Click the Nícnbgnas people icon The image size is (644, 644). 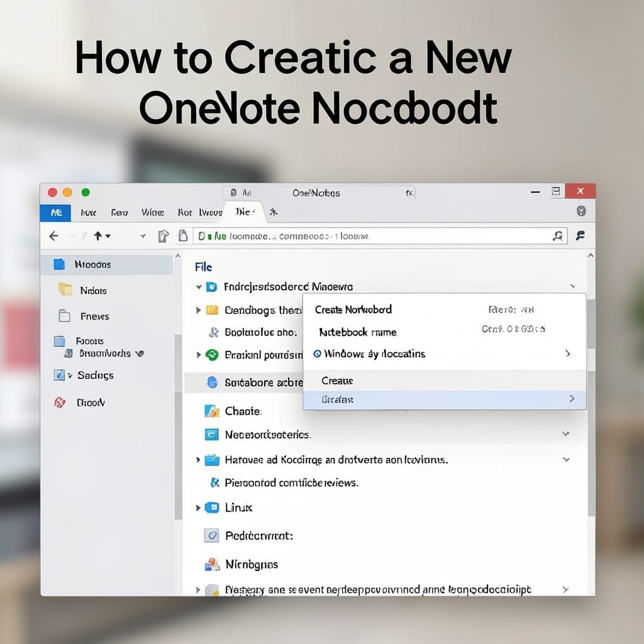(x=212, y=564)
